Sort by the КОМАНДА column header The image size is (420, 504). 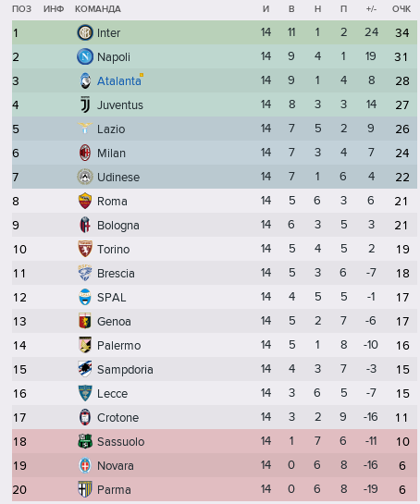98,9
